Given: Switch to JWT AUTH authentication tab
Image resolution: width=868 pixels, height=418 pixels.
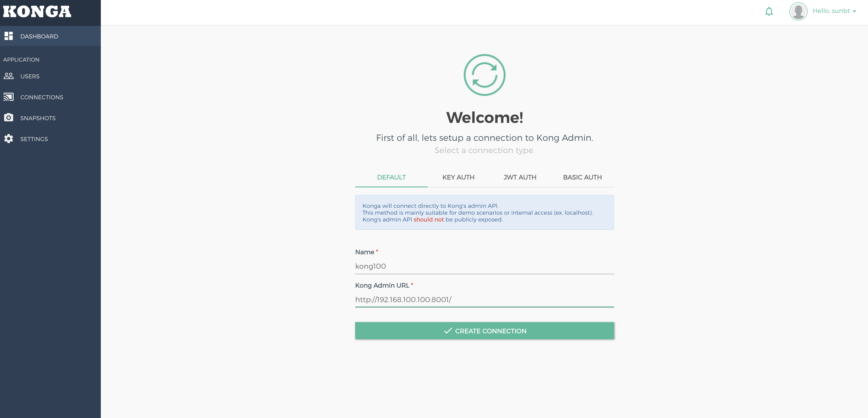Looking at the screenshot, I should (x=519, y=177).
